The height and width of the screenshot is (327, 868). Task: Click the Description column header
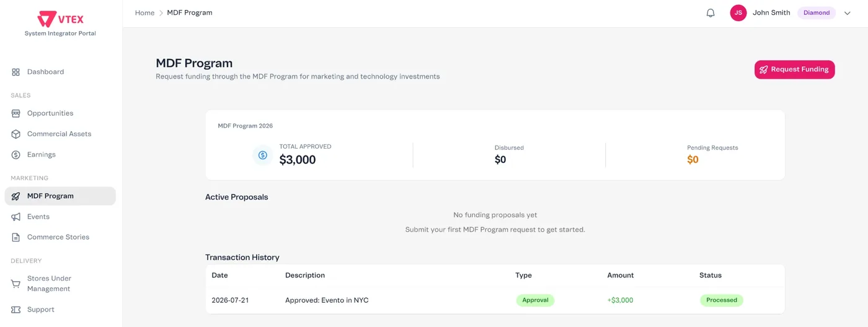(305, 276)
